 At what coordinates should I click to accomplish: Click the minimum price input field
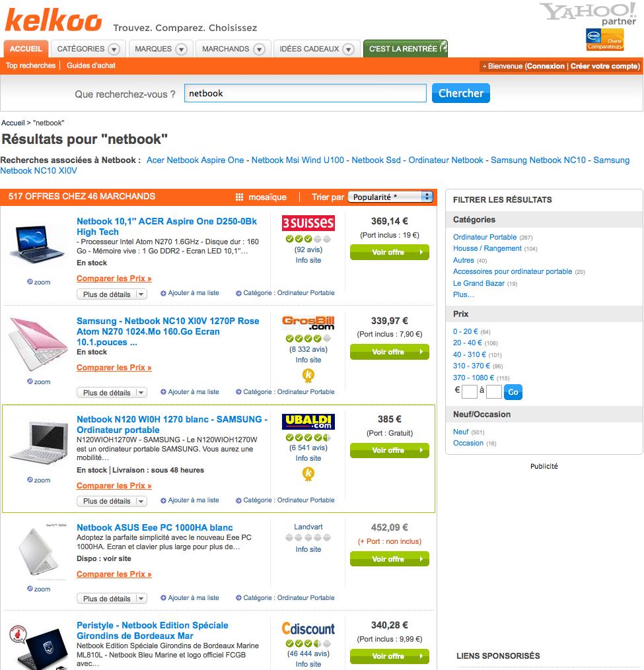coord(470,391)
